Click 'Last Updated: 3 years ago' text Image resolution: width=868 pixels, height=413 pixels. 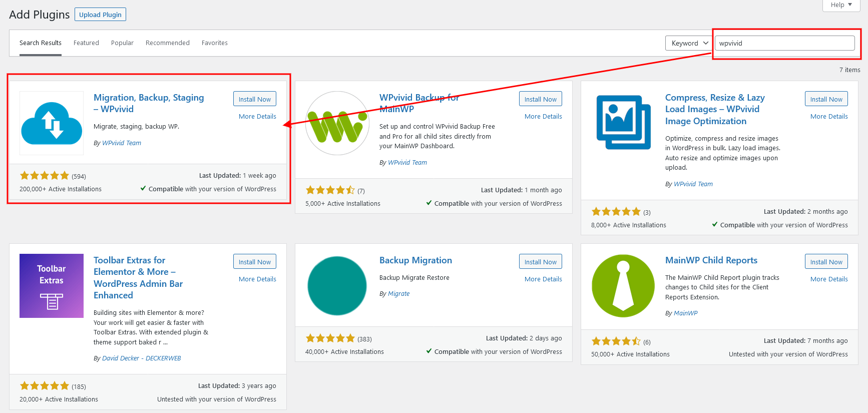[x=237, y=386]
